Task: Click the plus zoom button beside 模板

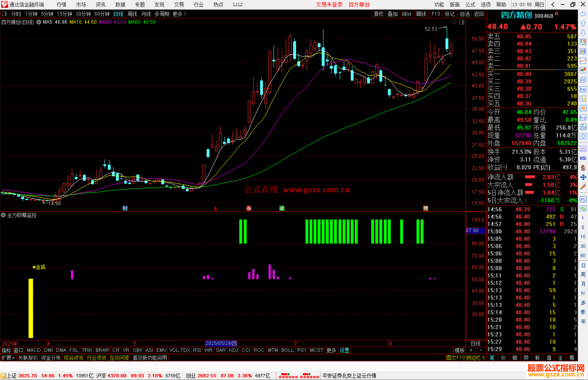Action: click(x=471, y=350)
